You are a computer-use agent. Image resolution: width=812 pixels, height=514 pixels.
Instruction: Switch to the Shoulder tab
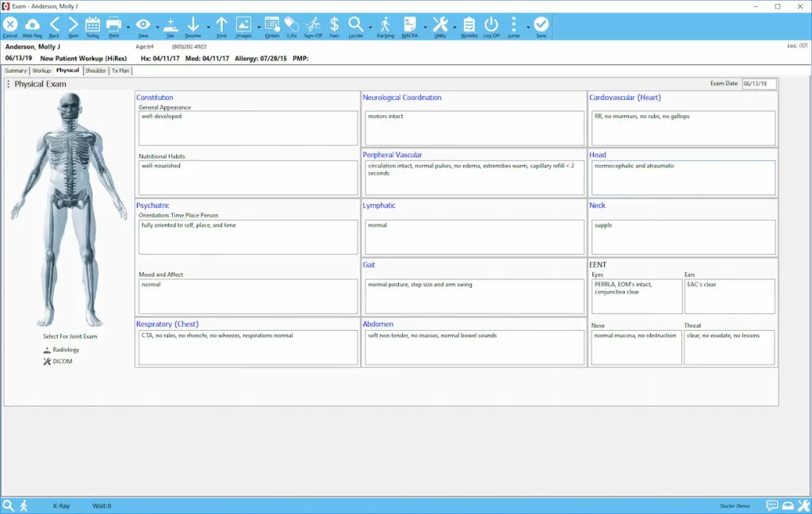(x=95, y=70)
